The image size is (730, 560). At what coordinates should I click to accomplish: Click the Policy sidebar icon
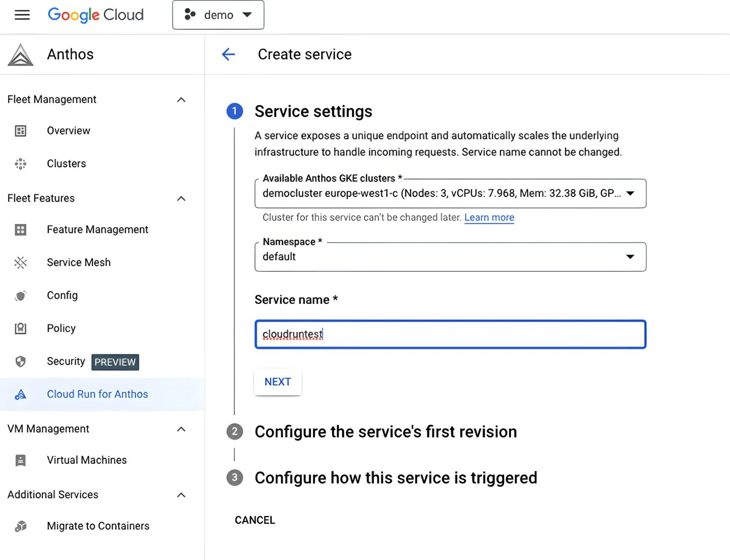[x=21, y=329]
